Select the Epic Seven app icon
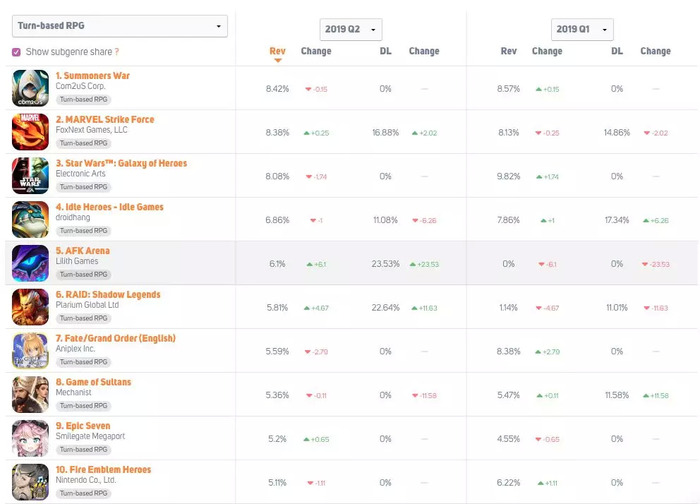 [30, 438]
